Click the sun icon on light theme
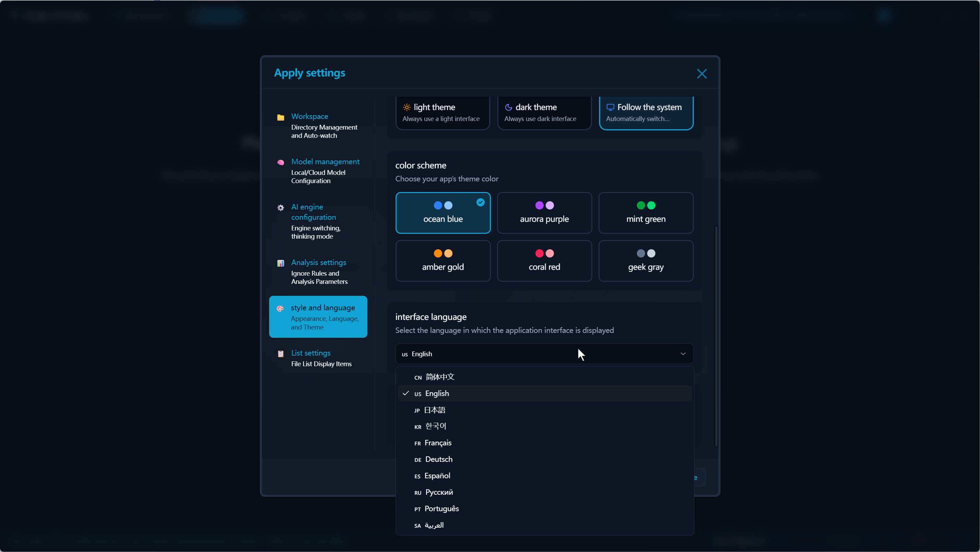Screen dimensions: 980x552 [x=407, y=107]
